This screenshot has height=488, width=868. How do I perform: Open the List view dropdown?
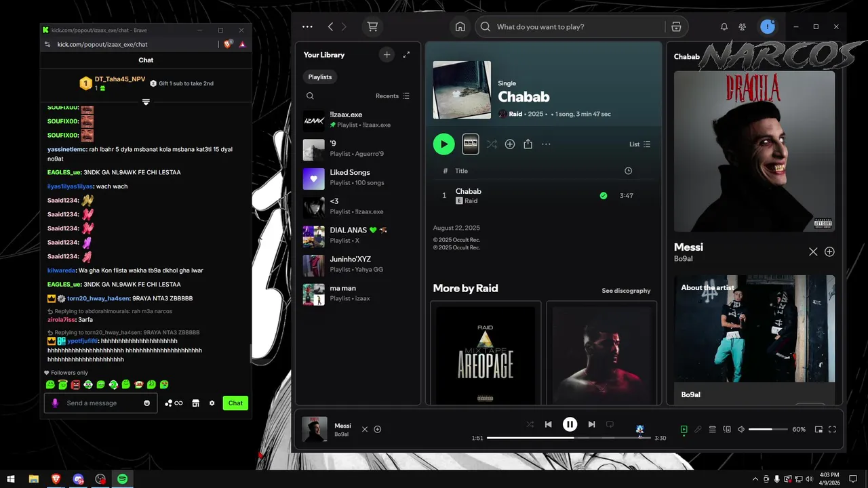tap(639, 144)
